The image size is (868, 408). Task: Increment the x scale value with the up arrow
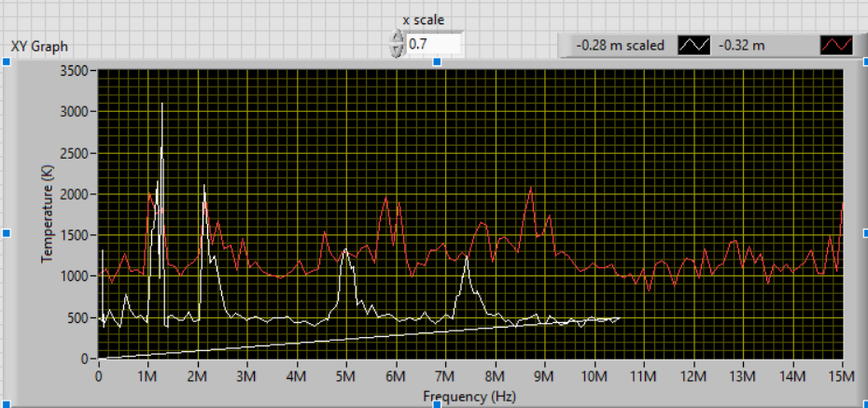pos(398,37)
